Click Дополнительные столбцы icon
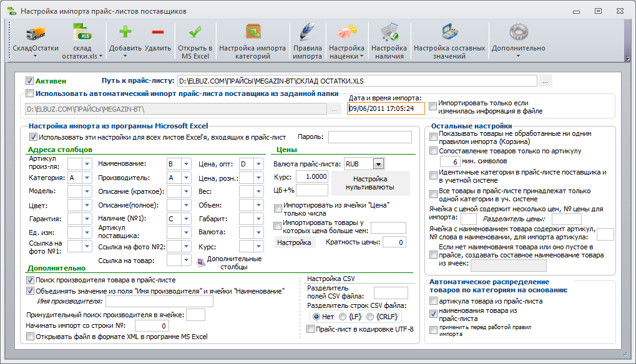Viewport: 636px width, 364px height. [201, 263]
